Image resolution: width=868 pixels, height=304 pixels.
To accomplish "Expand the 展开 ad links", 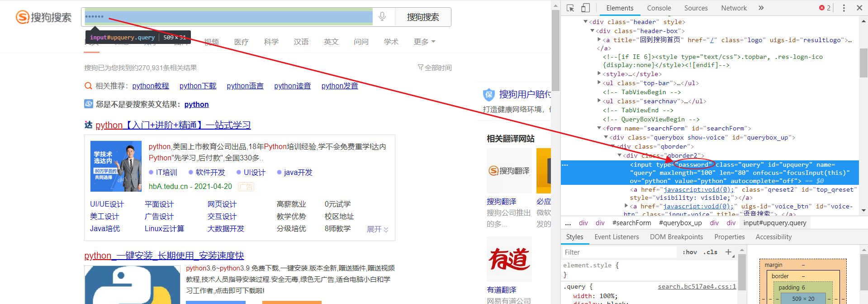I will 378,229.
